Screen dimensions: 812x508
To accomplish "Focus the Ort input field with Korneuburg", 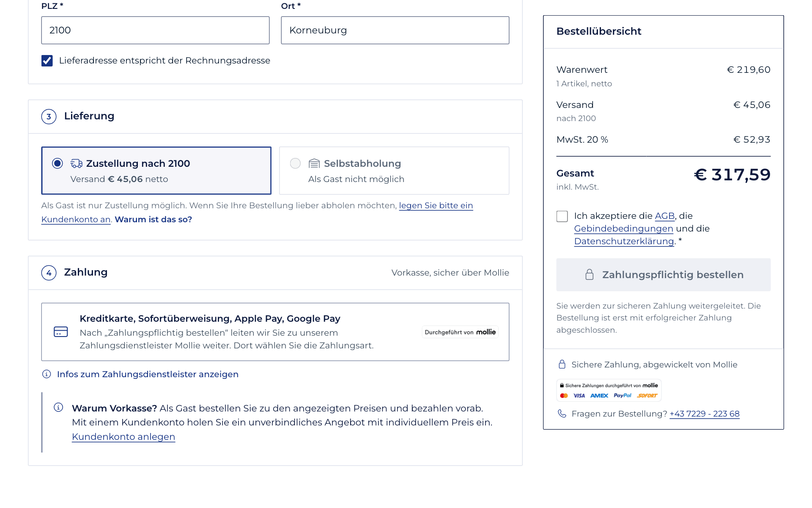I will pos(395,30).
